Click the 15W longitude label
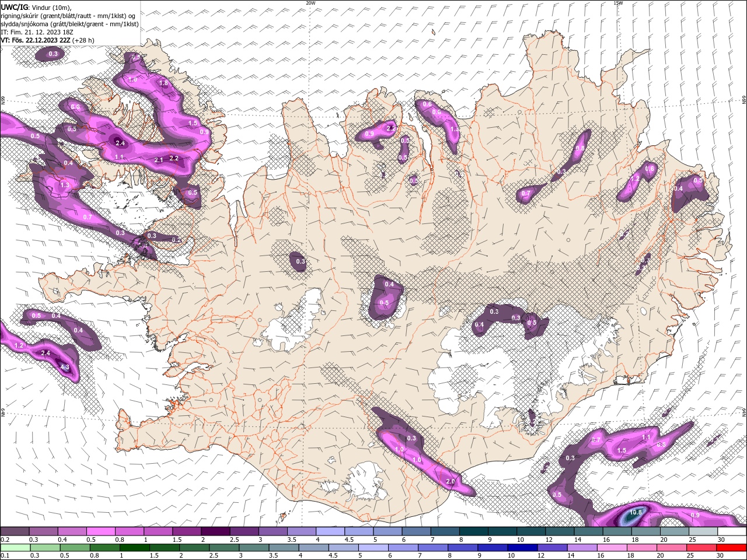This screenshot has height=560, width=747. click(618, 3)
